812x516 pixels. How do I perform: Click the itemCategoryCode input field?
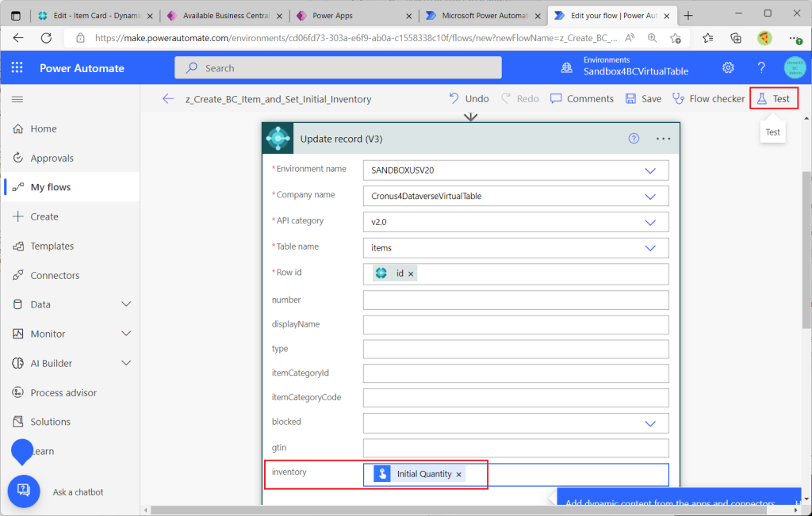point(515,397)
